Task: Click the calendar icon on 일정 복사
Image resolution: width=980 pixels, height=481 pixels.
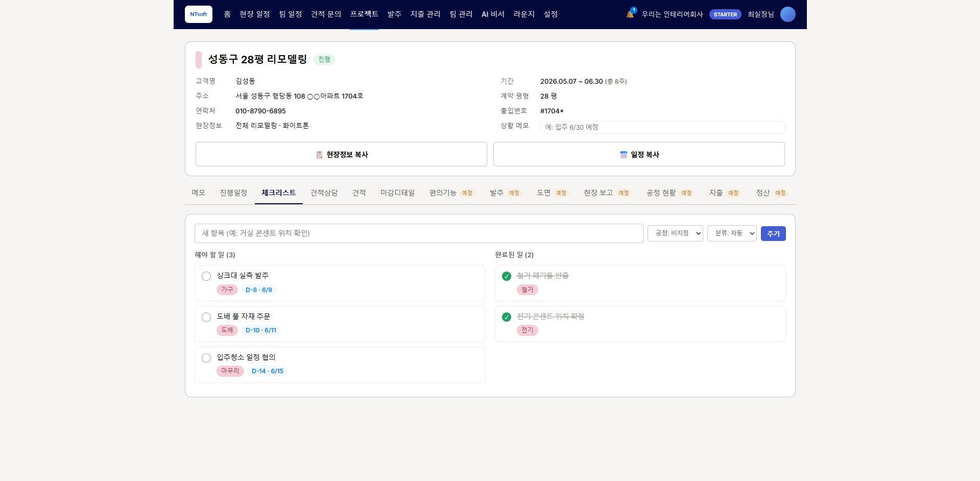Action: coord(624,155)
